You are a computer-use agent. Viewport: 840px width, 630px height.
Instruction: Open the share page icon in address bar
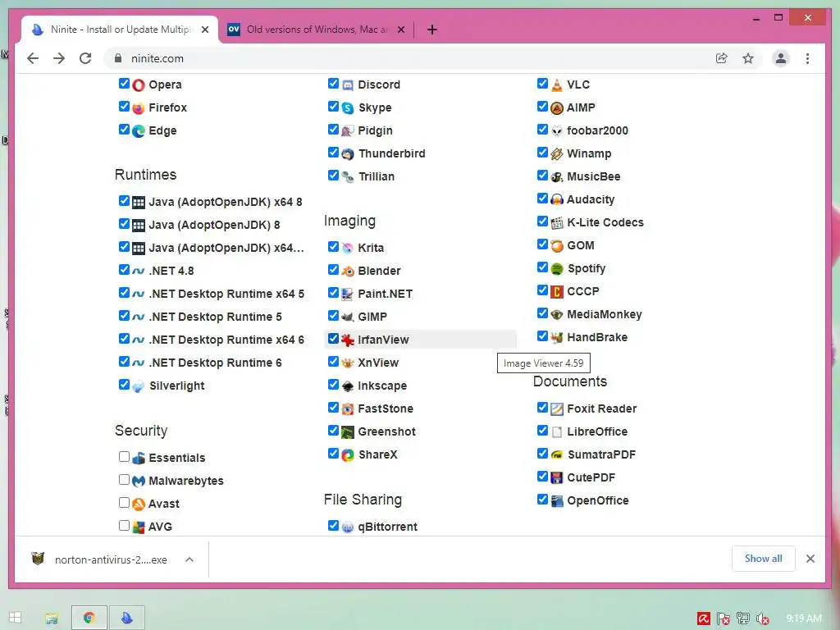tap(722, 58)
